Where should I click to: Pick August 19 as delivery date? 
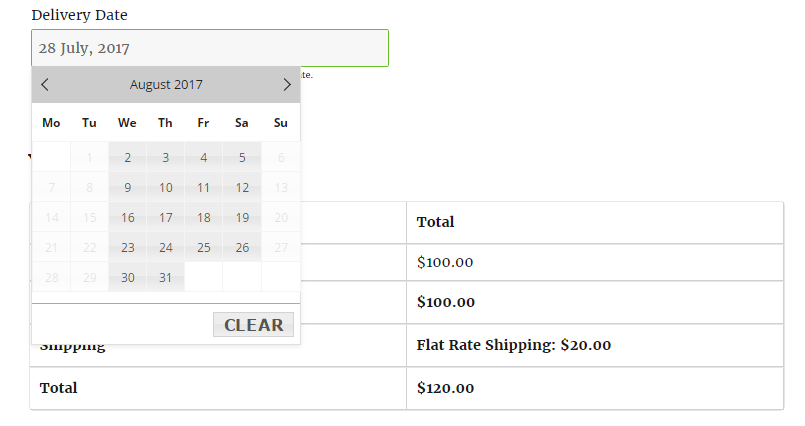[x=242, y=217]
